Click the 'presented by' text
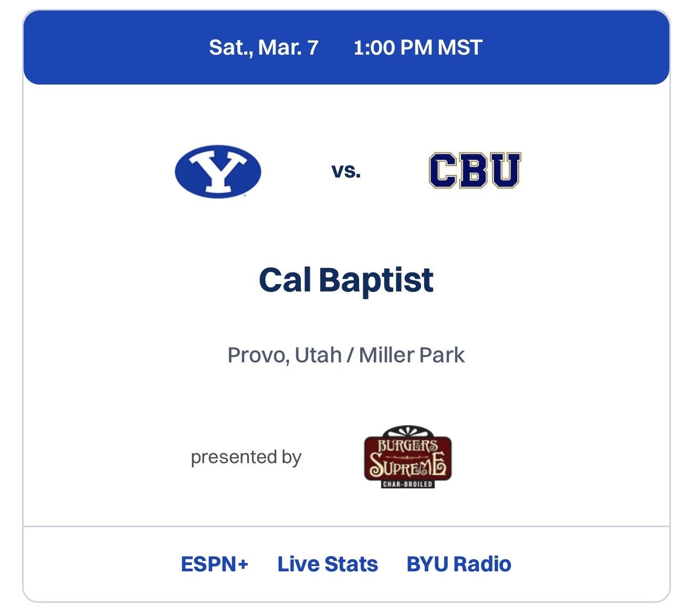The image size is (693, 616). pyautogui.click(x=246, y=457)
